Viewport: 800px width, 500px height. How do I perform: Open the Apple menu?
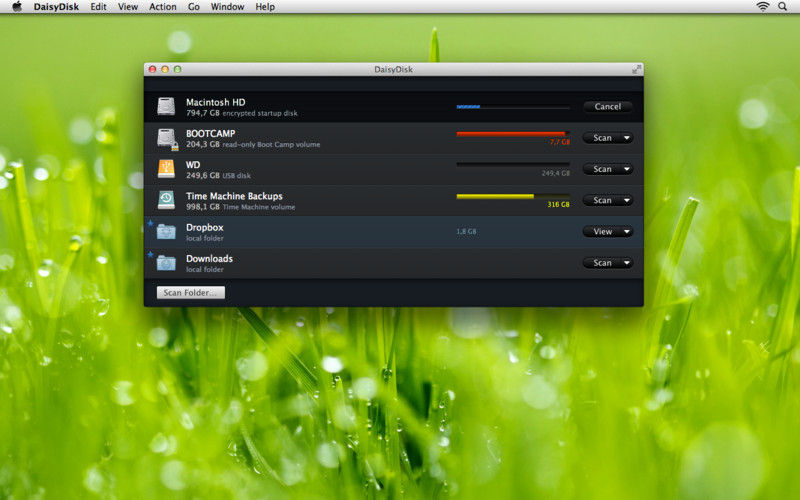pyautogui.click(x=17, y=7)
